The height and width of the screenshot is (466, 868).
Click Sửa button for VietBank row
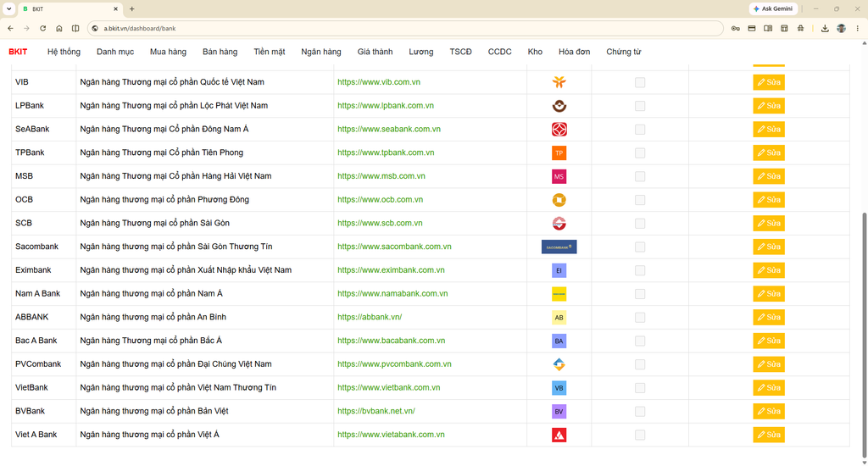pos(768,388)
